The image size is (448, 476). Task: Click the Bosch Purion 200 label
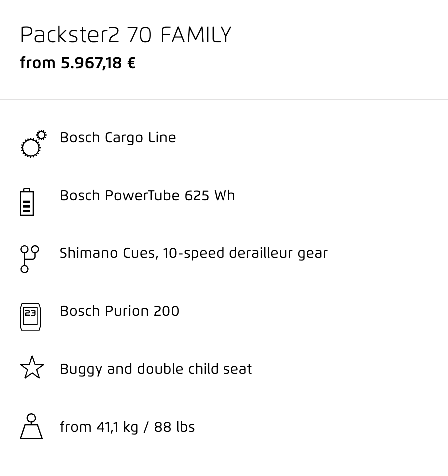(119, 311)
